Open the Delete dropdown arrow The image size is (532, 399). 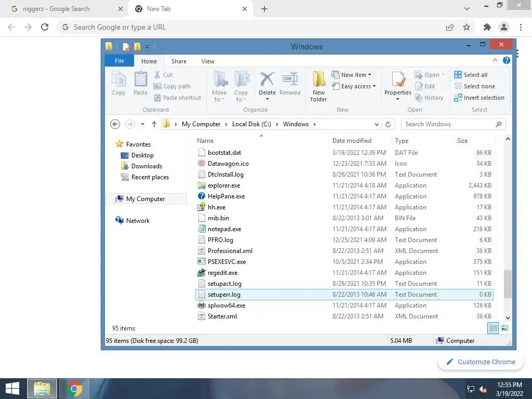pyautogui.click(x=267, y=99)
